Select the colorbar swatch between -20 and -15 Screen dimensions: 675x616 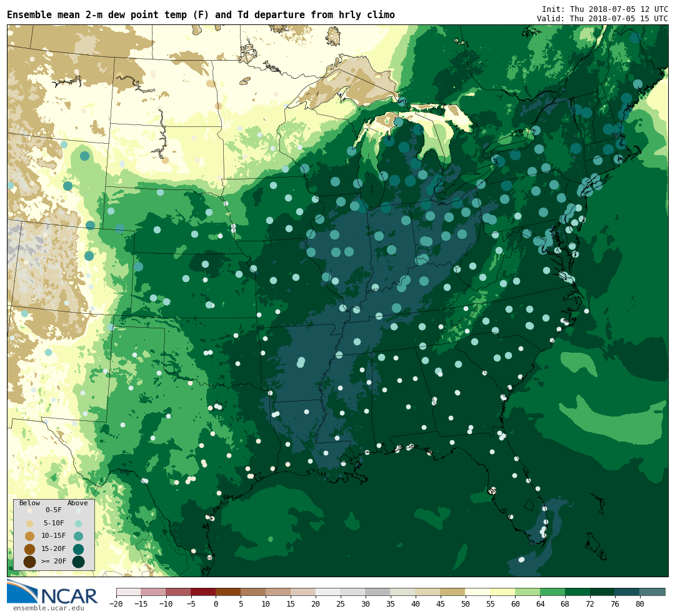pyautogui.click(x=129, y=592)
